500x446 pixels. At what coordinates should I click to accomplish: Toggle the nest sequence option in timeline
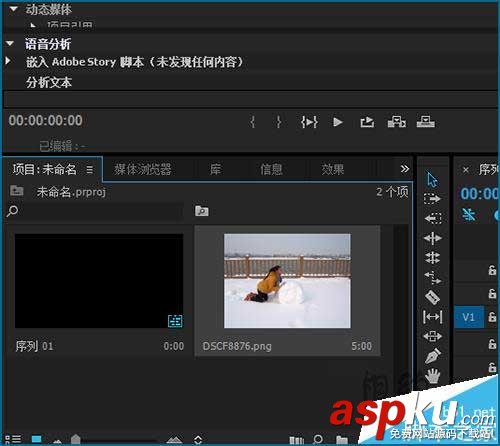pyautogui.click(x=469, y=214)
